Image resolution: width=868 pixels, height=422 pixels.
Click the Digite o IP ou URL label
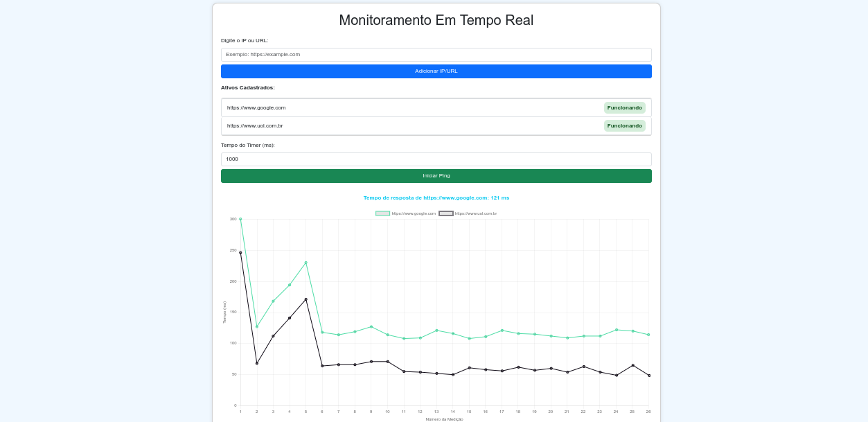pos(245,40)
